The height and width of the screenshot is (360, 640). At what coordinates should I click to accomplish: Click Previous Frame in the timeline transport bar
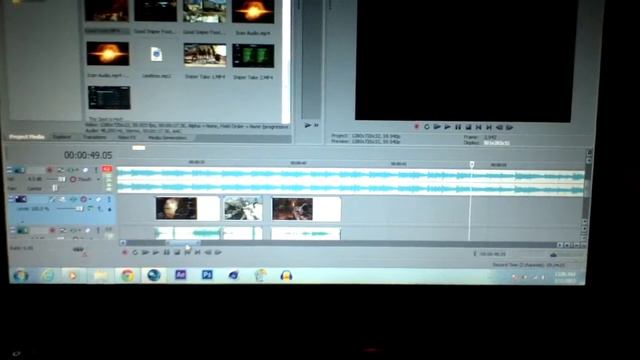click(208, 253)
